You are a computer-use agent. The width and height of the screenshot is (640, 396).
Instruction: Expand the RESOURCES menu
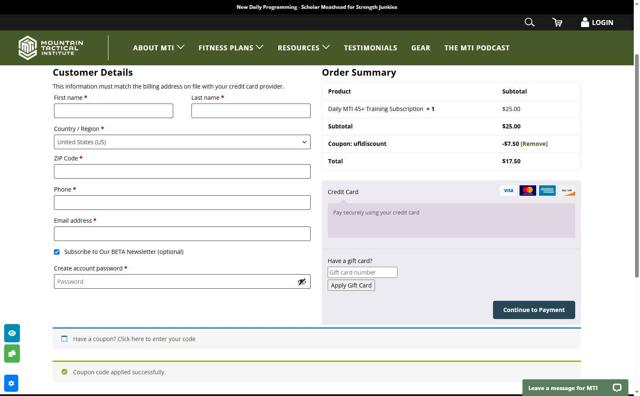[303, 48]
